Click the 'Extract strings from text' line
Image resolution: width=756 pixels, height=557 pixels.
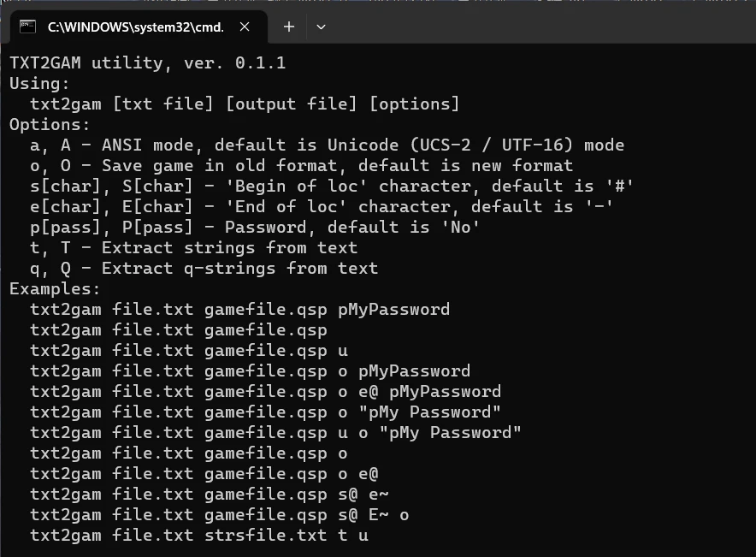click(x=193, y=248)
